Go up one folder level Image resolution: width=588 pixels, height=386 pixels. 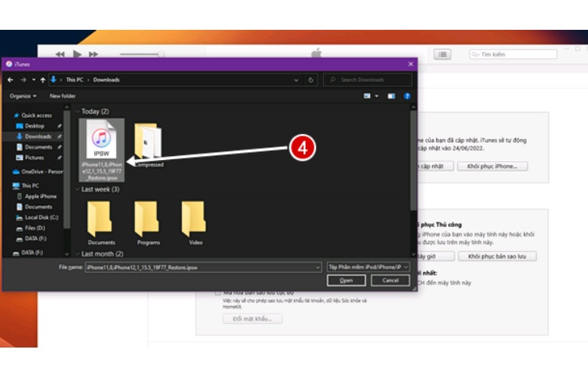click(43, 80)
